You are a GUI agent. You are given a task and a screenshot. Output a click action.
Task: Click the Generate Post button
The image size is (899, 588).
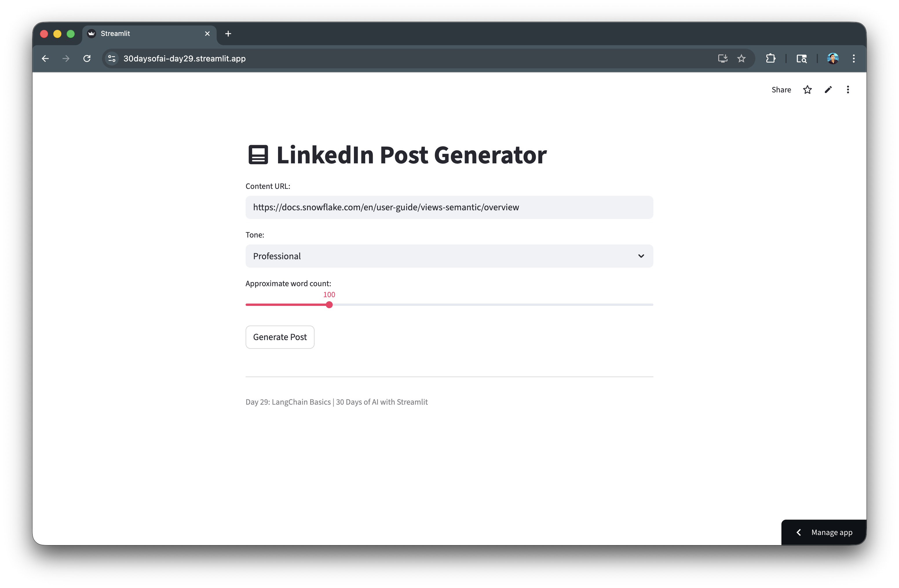point(280,337)
